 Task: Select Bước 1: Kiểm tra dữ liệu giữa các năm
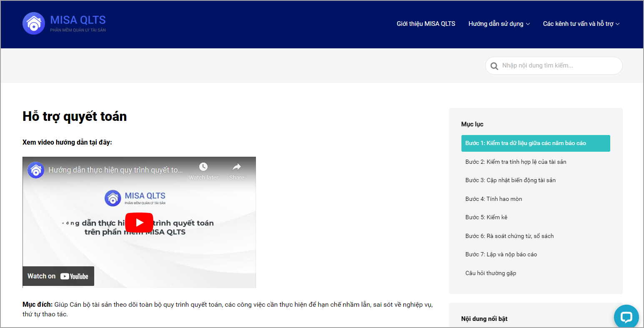point(536,143)
